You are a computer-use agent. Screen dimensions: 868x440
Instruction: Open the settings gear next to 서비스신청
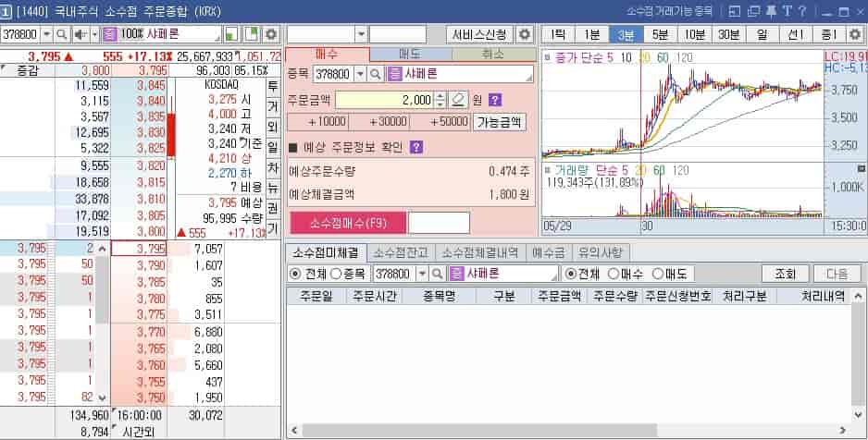(x=525, y=34)
